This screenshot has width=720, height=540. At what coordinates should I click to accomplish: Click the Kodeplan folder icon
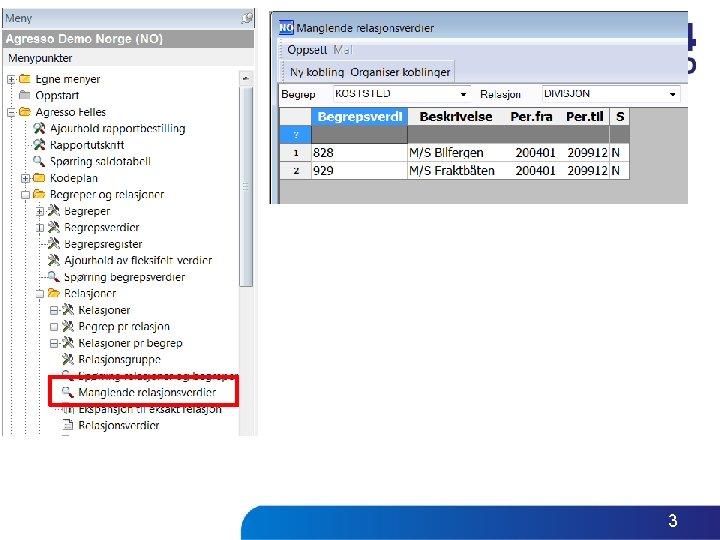click(x=39, y=178)
